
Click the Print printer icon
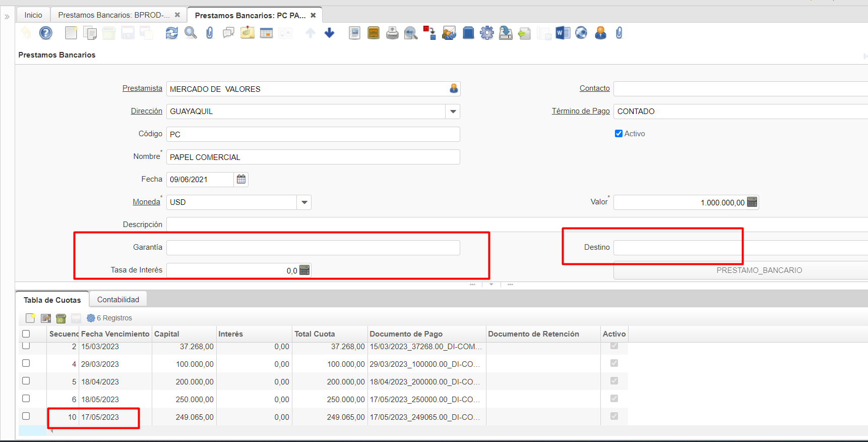pos(392,33)
